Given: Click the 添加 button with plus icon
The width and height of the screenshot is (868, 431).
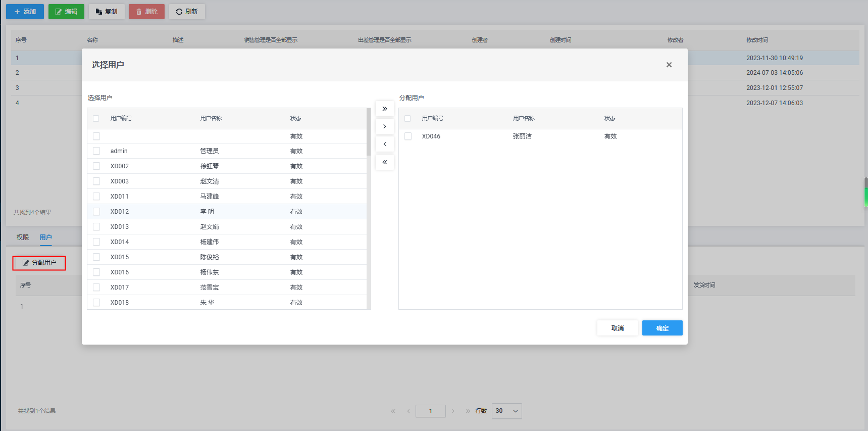Looking at the screenshot, I should pos(25,12).
